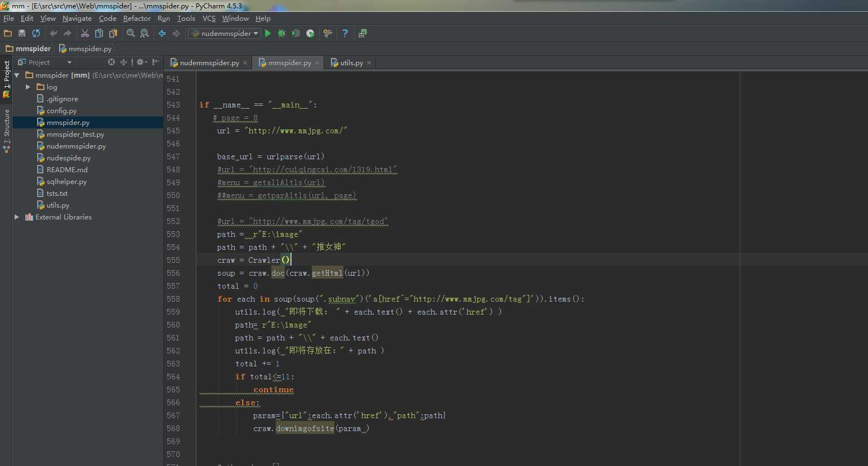The width and height of the screenshot is (868, 466).
Task: Hide the Project tool window
Action: [x=155, y=62]
